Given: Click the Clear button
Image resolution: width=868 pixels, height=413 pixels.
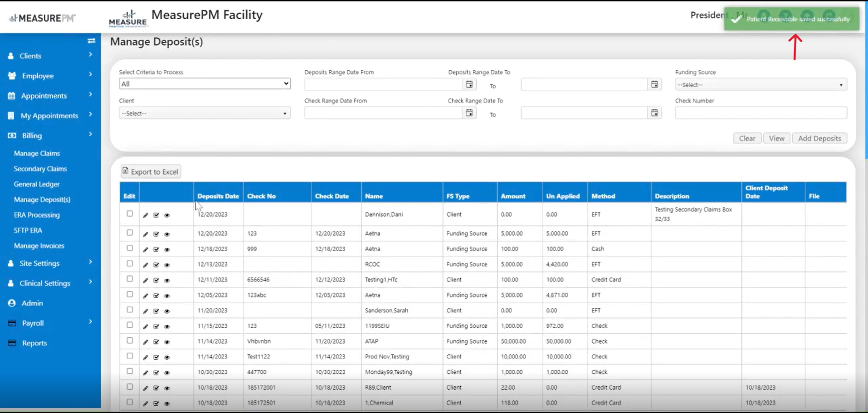Looking at the screenshot, I should [747, 138].
